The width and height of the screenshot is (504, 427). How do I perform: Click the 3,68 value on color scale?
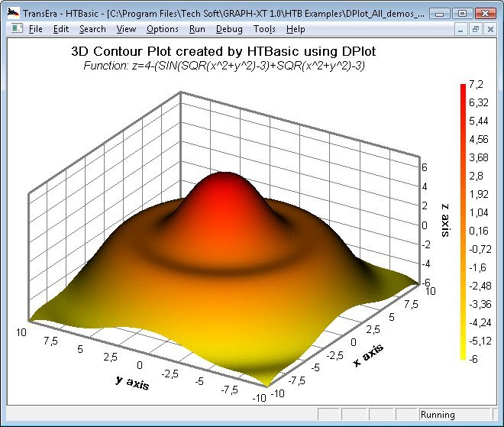[478, 157]
